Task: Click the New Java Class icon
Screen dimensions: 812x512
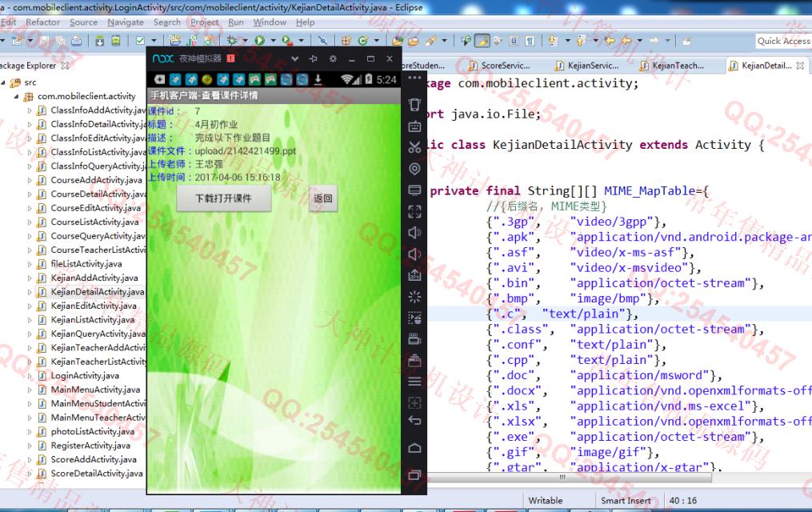Action: pyautogui.click(x=363, y=41)
